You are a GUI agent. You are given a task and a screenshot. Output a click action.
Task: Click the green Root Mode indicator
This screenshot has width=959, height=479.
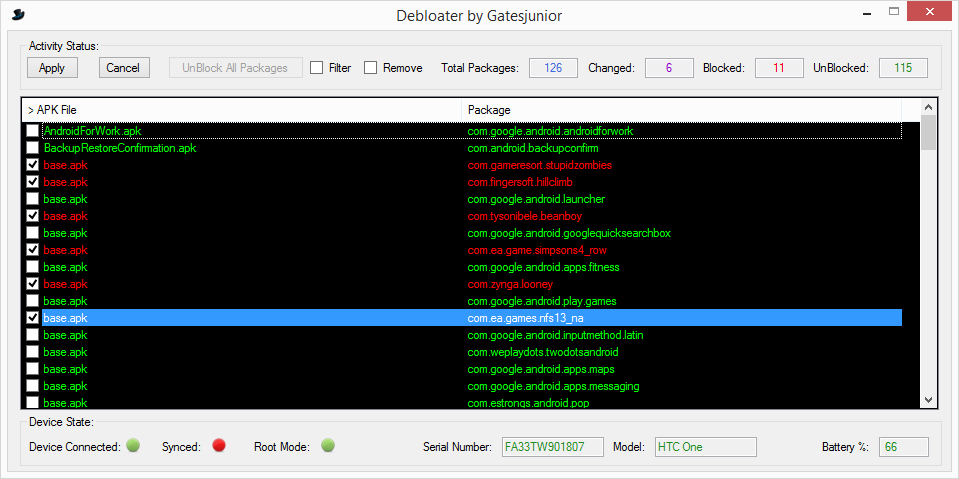click(x=327, y=446)
